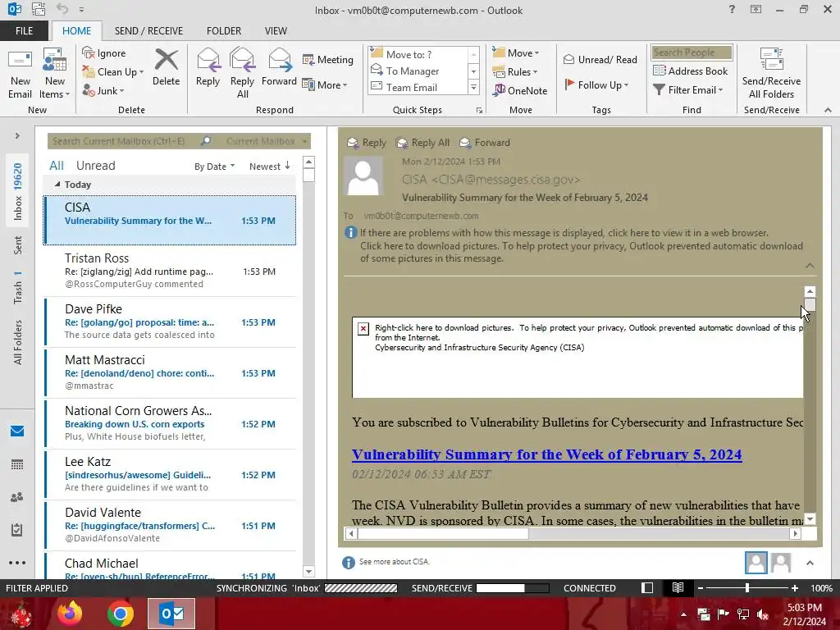This screenshot has height=630, width=840.
Task: Open the By Date sort dropdown
Action: click(x=214, y=167)
